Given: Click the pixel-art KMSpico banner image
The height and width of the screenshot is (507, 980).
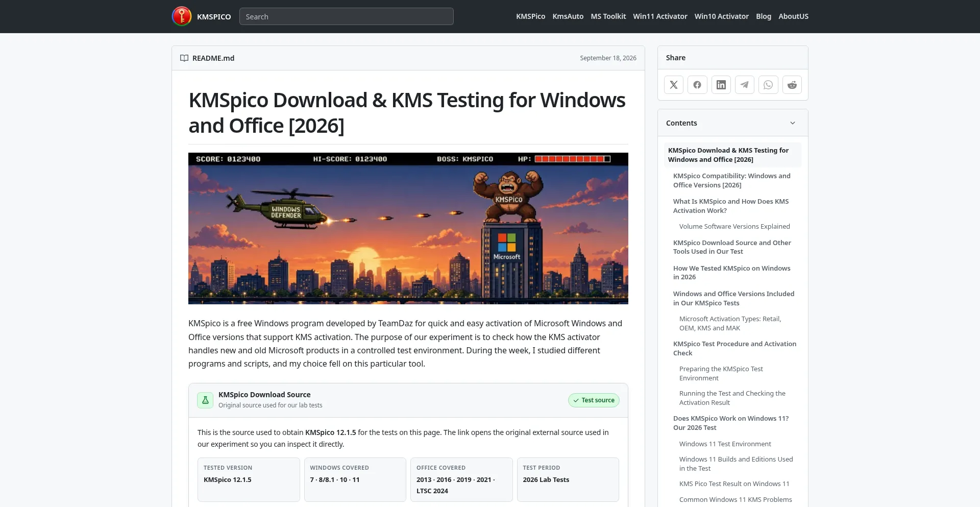Looking at the screenshot, I should click(x=408, y=228).
